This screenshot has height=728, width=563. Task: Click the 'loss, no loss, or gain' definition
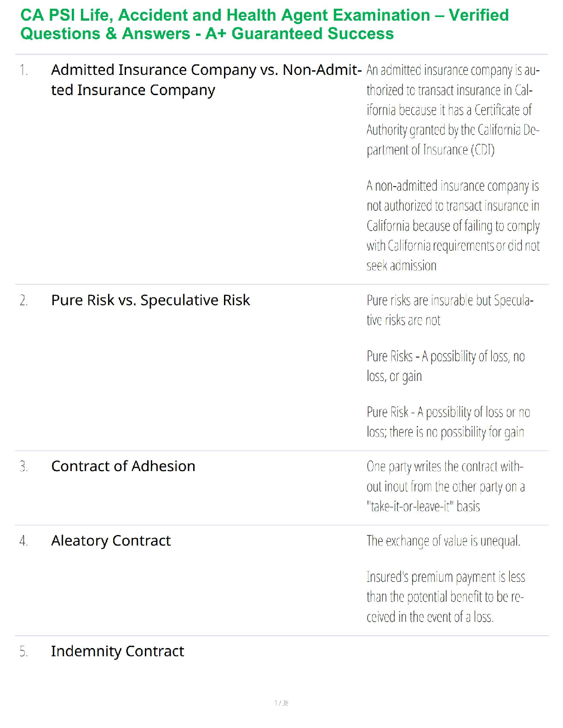pos(445,366)
